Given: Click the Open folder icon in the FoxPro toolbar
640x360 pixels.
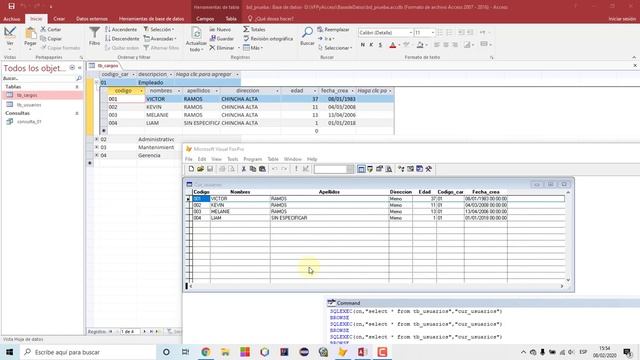Looking at the screenshot, I should click(x=200, y=169).
